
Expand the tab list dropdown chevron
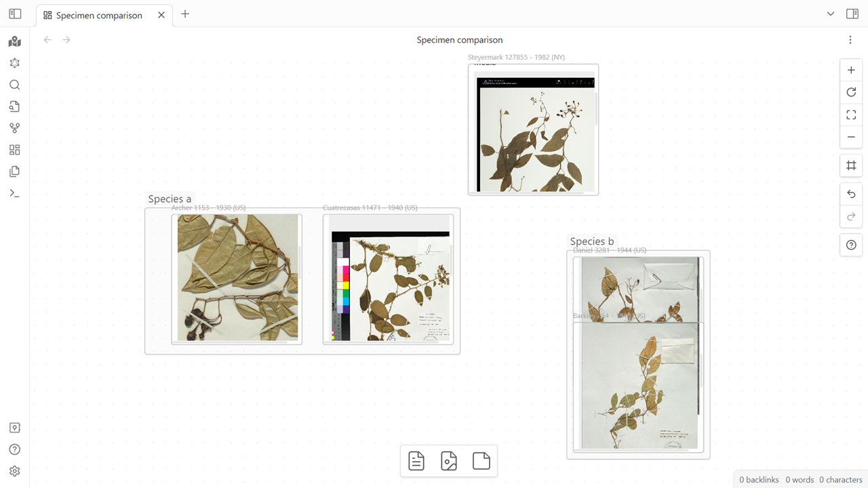[x=831, y=14]
